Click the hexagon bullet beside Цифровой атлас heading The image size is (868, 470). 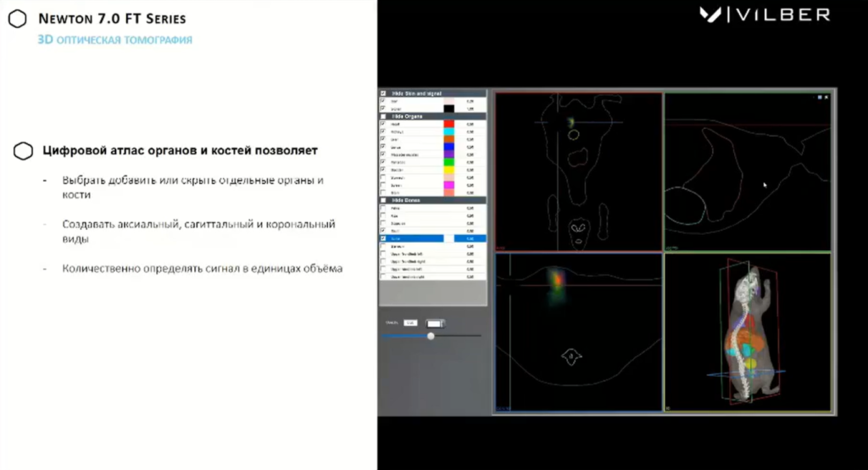tap(24, 151)
